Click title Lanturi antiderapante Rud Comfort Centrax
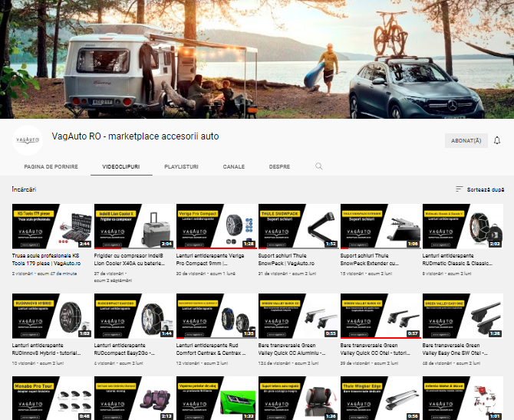Screen dimensions: 514x420 (211, 349)
